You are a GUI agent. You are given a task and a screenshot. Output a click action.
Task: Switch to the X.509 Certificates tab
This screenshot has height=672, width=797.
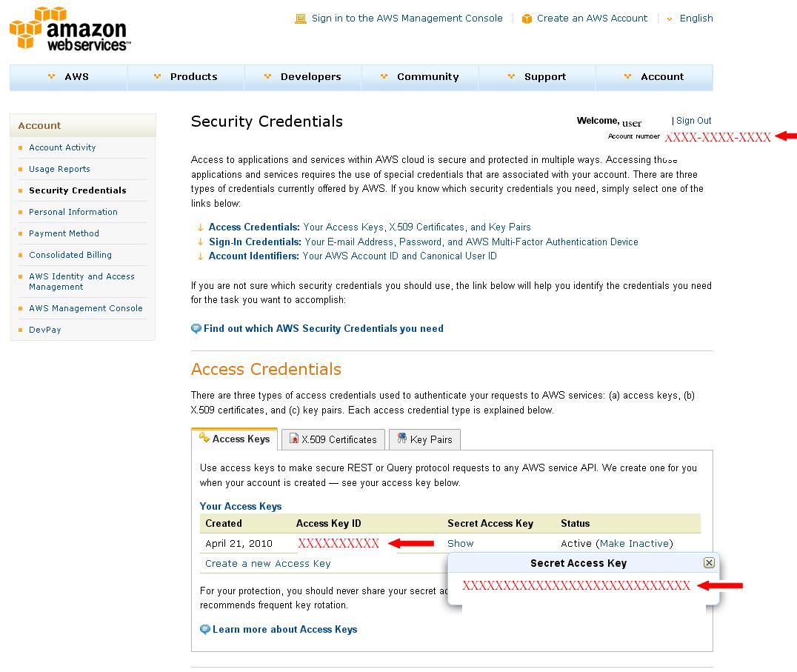[333, 439]
